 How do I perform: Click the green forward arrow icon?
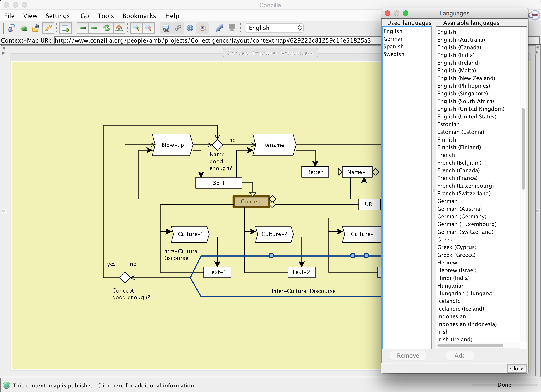tap(95, 28)
